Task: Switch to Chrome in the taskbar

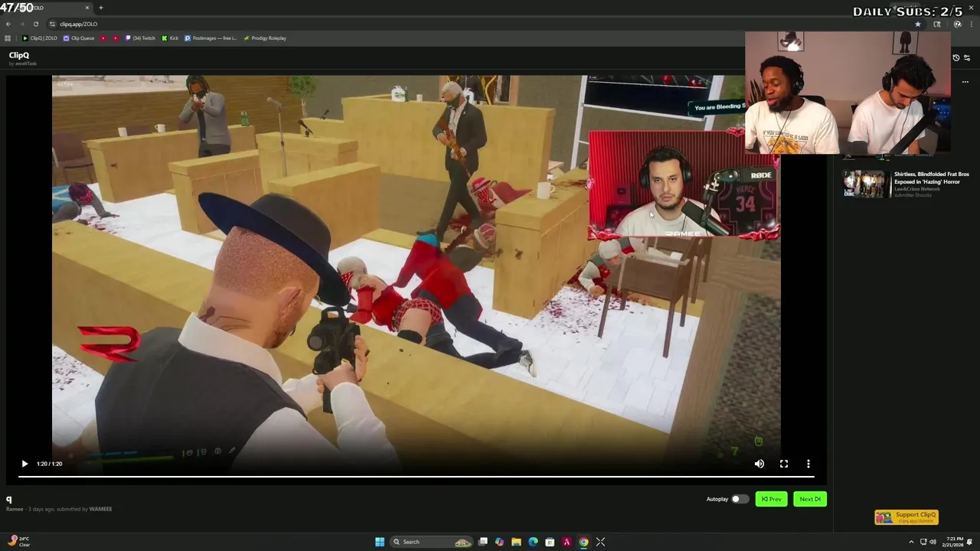Action: [x=583, y=542]
